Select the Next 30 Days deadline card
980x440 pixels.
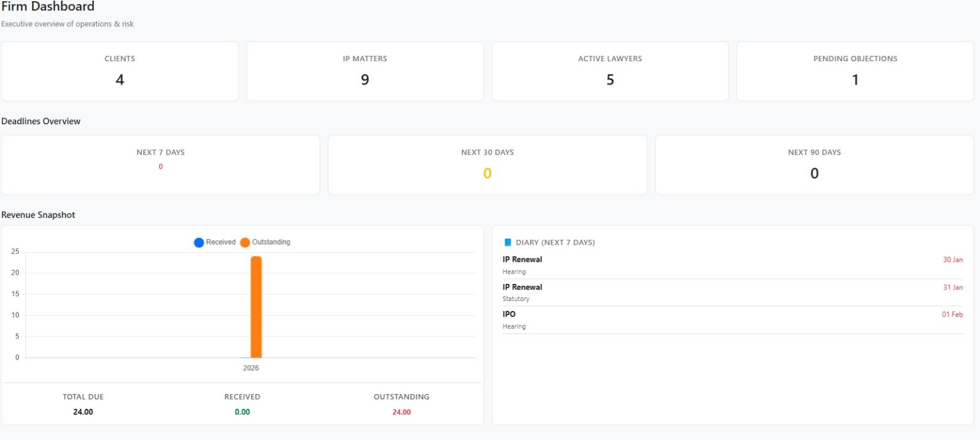[488, 165]
